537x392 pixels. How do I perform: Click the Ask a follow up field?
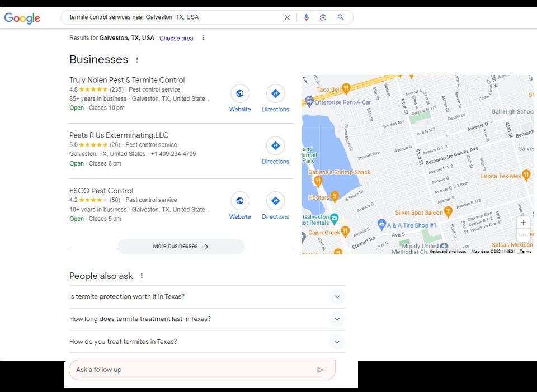(x=202, y=370)
